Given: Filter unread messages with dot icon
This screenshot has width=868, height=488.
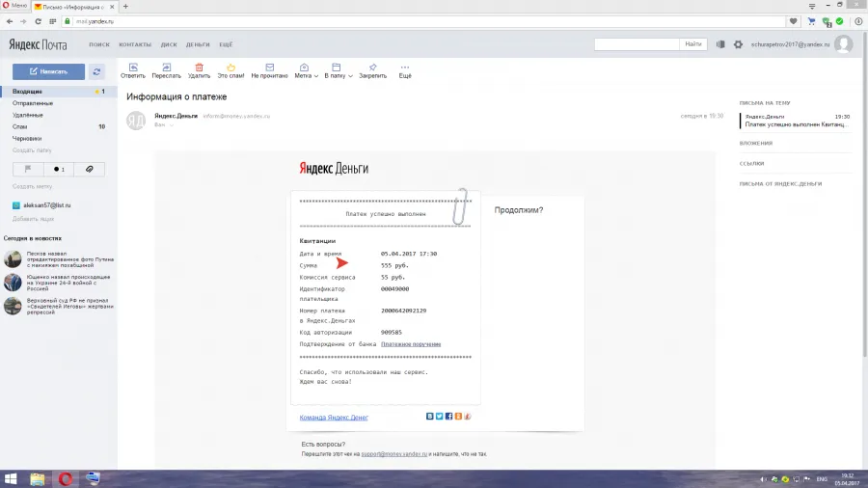Looking at the screenshot, I should [59, 169].
